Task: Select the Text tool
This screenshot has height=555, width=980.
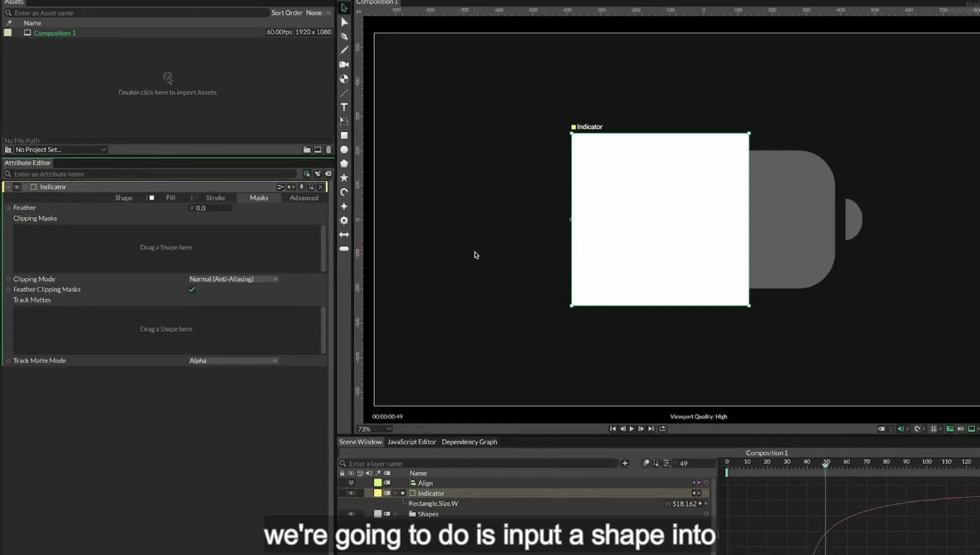Action: 344,107
